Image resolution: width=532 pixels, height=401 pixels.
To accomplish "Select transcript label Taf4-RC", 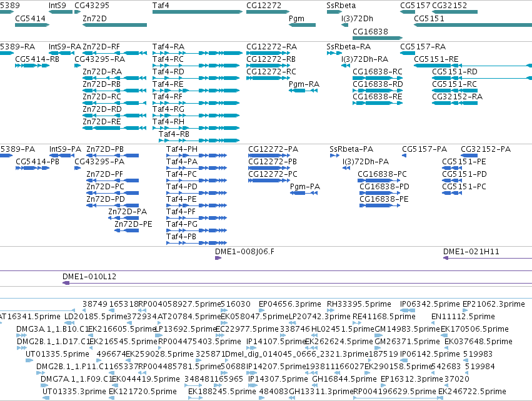I will [x=168, y=59].
